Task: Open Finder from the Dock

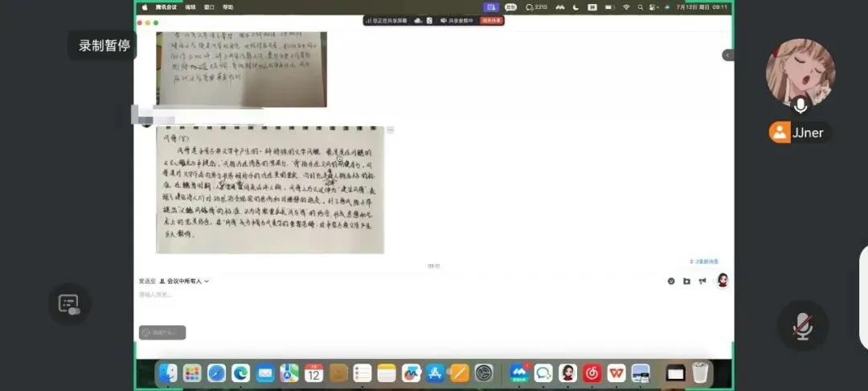Action: [168, 373]
